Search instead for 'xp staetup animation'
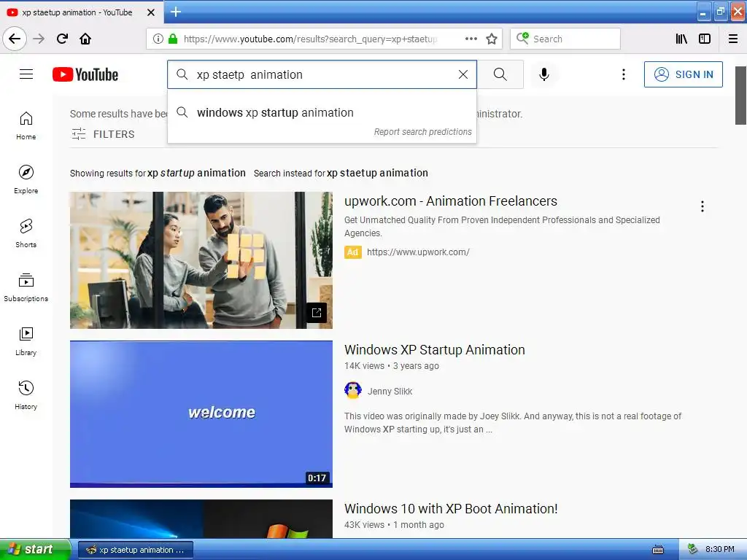 click(377, 173)
